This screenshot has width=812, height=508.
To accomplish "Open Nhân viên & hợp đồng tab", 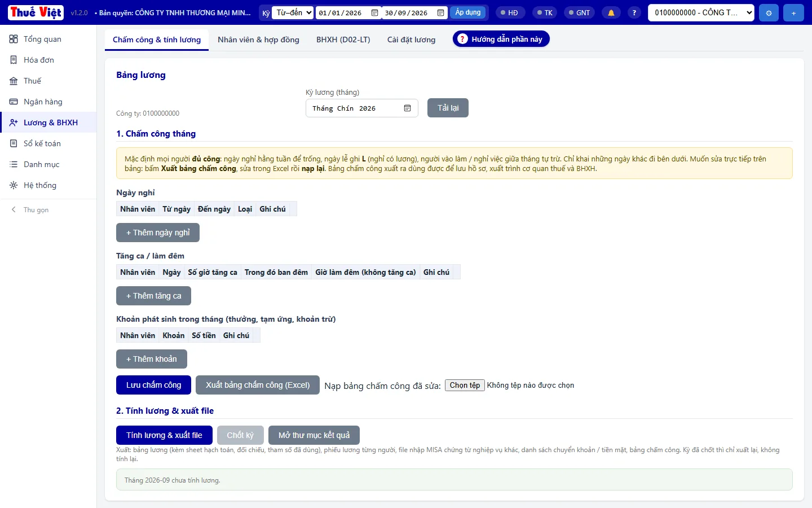I will click(x=258, y=40).
